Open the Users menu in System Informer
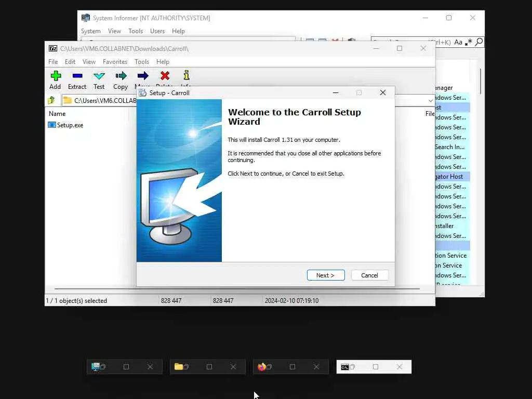 (157, 31)
